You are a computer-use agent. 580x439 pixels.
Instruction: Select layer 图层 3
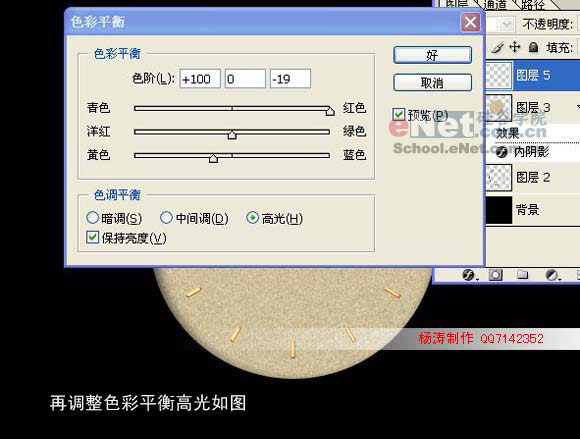pos(533,108)
